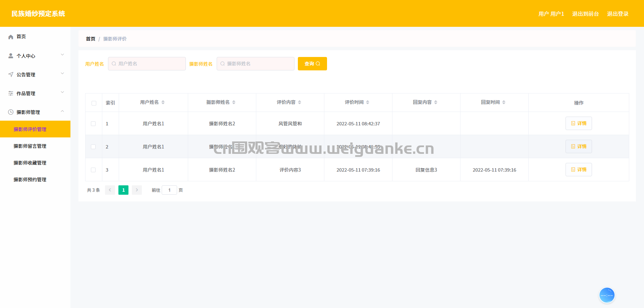644x308 pixels.
Task: Click cell 评价内容3
Action: tap(290, 170)
